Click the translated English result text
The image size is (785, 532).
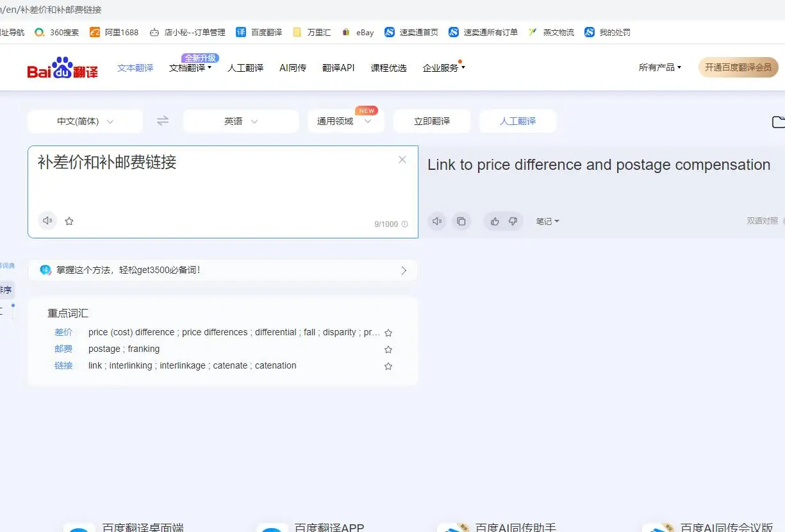pyautogui.click(x=599, y=165)
